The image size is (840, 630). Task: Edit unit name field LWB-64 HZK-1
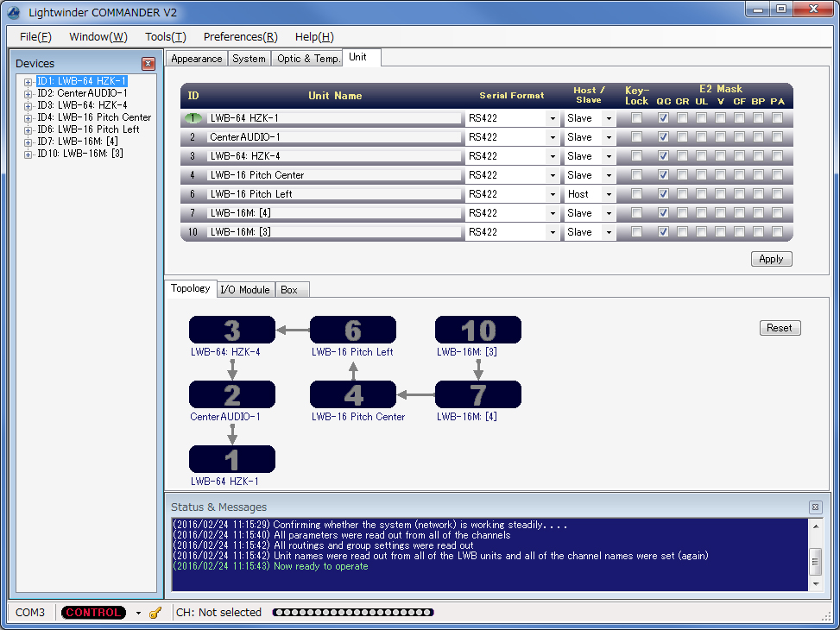coord(334,118)
